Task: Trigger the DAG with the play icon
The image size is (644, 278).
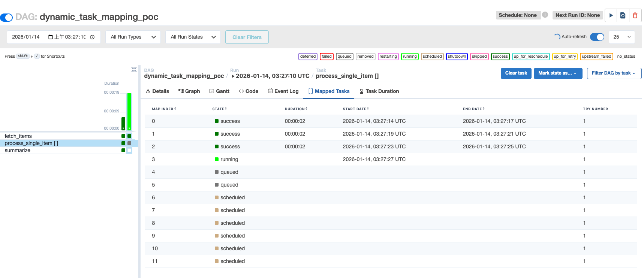Action: coord(611,15)
